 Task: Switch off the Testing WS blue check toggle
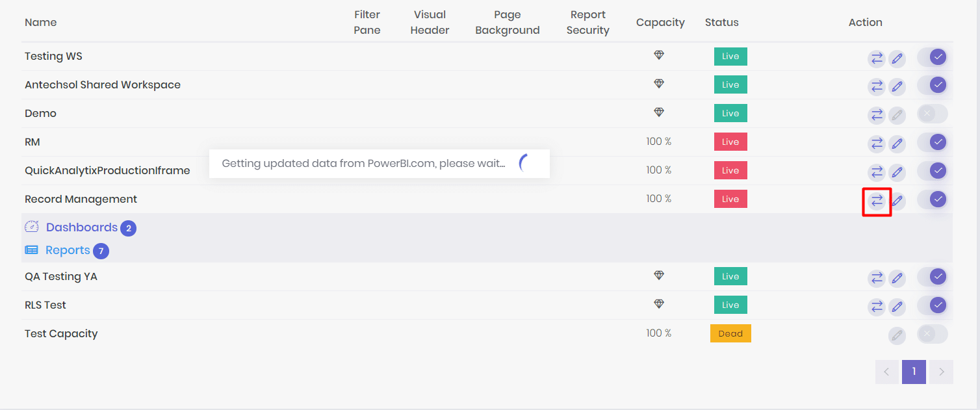coord(932,57)
